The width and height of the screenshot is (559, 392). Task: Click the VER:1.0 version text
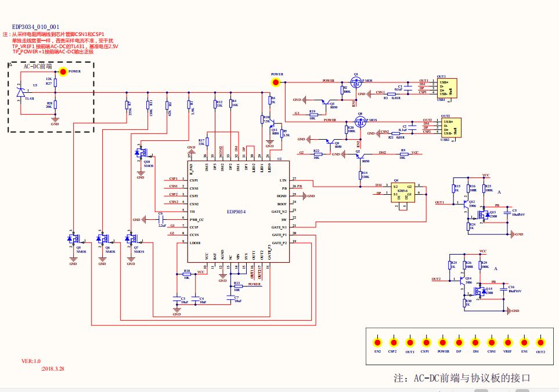click(31, 361)
